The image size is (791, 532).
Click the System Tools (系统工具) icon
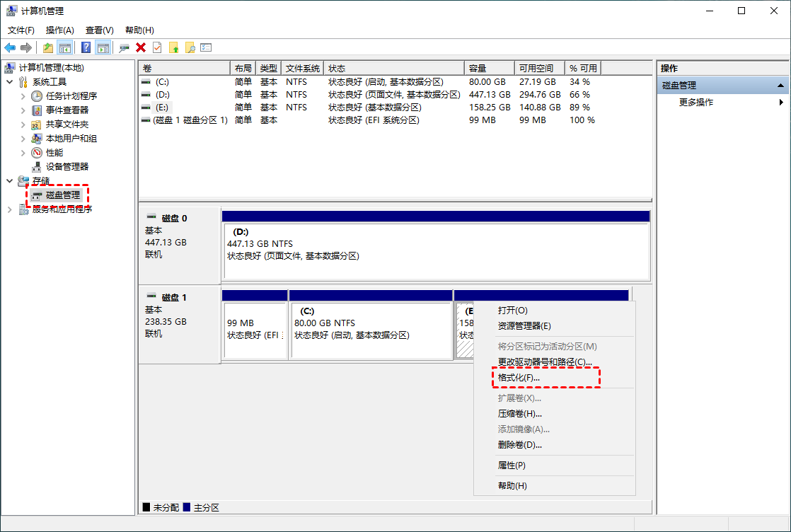point(24,81)
